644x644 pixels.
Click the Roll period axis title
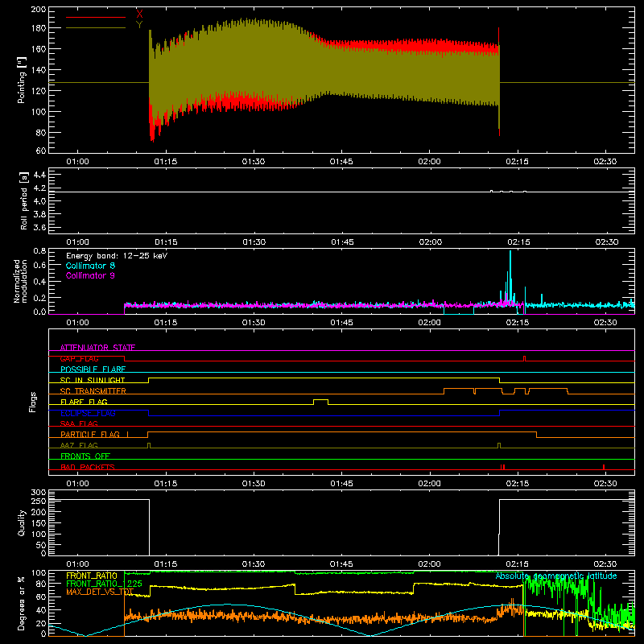[x=24, y=200]
